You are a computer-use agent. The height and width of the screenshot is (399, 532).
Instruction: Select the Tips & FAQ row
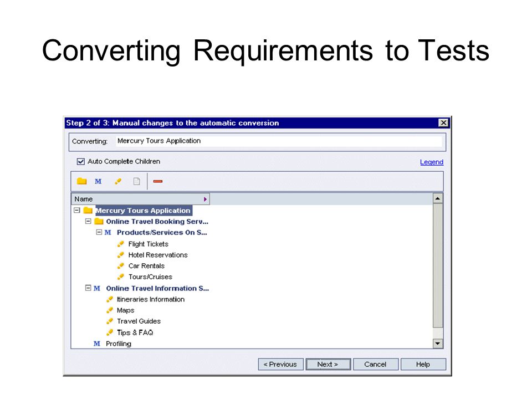(x=135, y=332)
